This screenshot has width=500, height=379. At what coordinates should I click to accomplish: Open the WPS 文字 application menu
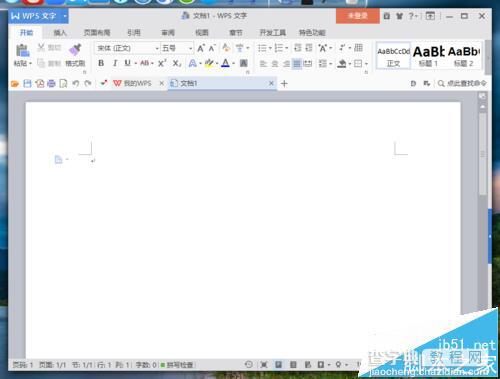pyautogui.click(x=38, y=16)
